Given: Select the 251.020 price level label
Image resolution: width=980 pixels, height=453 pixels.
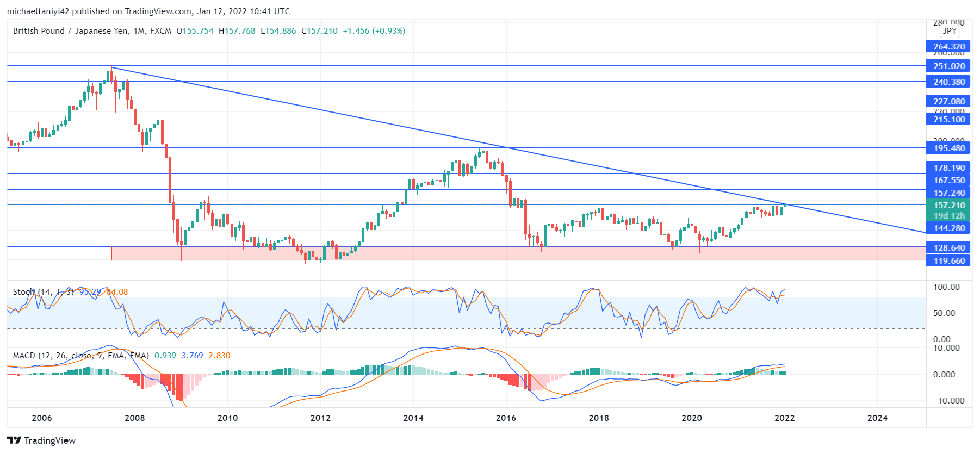Looking at the screenshot, I should pyautogui.click(x=948, y=66).
